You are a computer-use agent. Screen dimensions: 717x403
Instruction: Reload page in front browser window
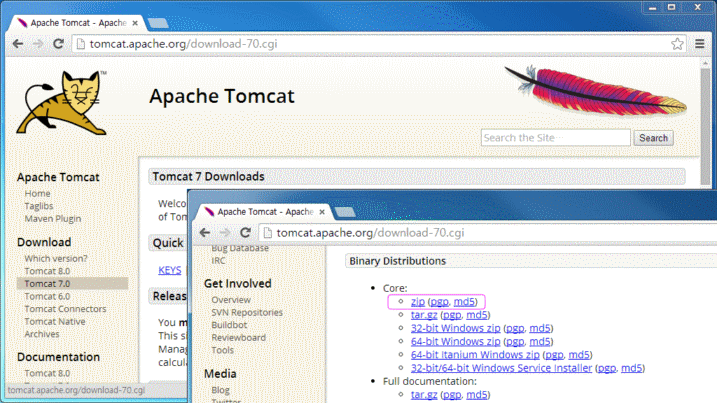tap(245, 233)
